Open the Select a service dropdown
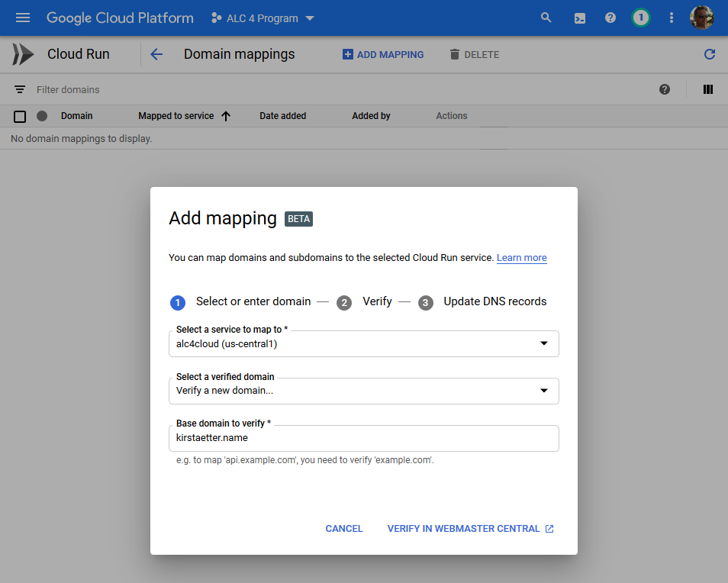 pyautogui.click(x=363, y=343)
